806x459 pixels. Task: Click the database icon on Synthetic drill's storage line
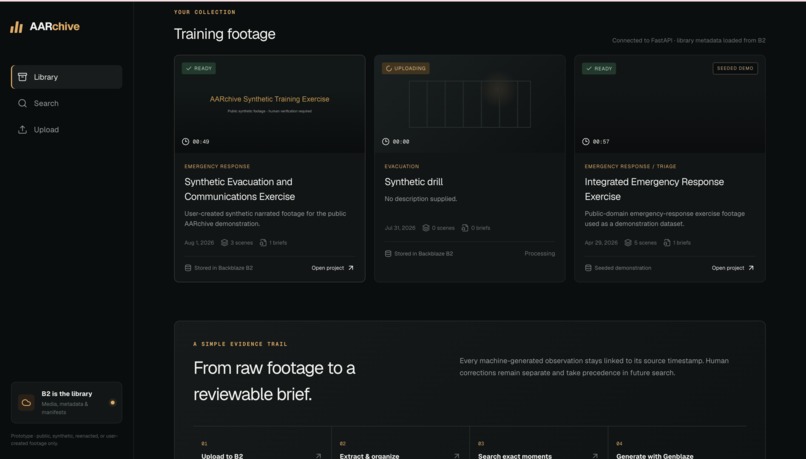tap(388, 253)
